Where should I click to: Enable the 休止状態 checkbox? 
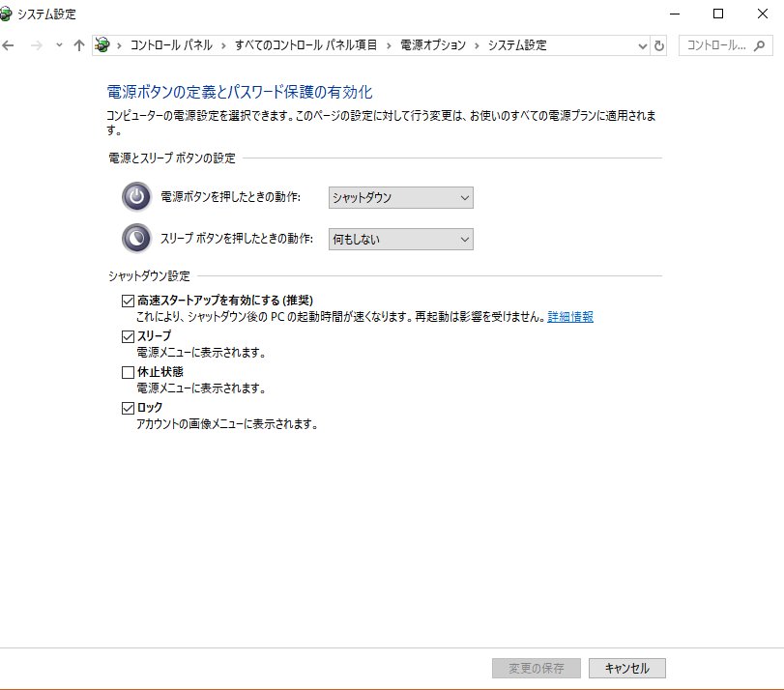pyautogui.click(x=126, y=371)
